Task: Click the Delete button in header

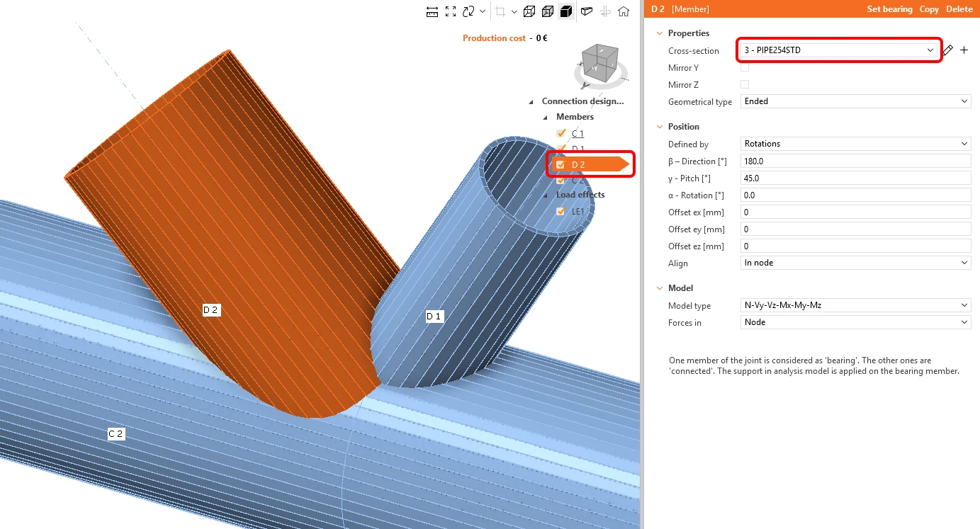Action: coord(959,9)
